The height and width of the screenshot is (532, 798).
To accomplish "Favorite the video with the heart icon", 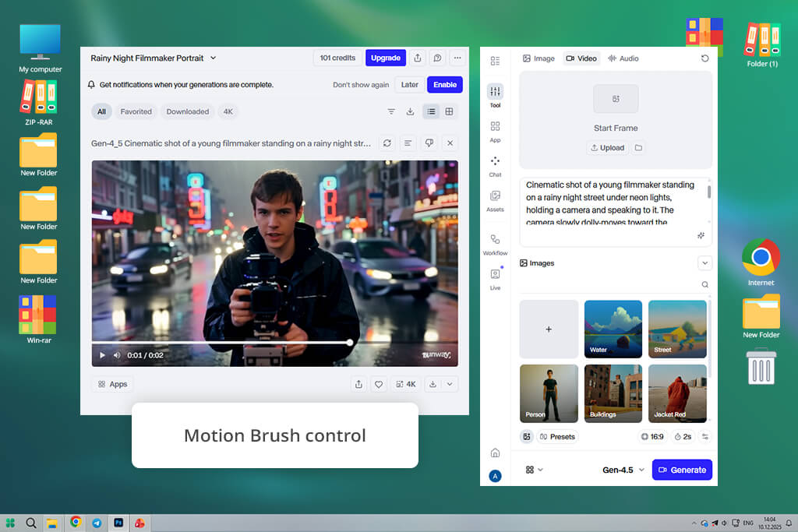I will click(379, 384).
